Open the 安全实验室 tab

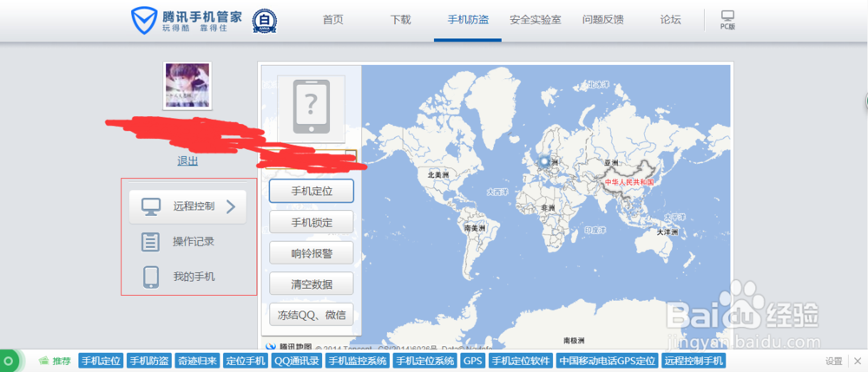coord(536,21)
